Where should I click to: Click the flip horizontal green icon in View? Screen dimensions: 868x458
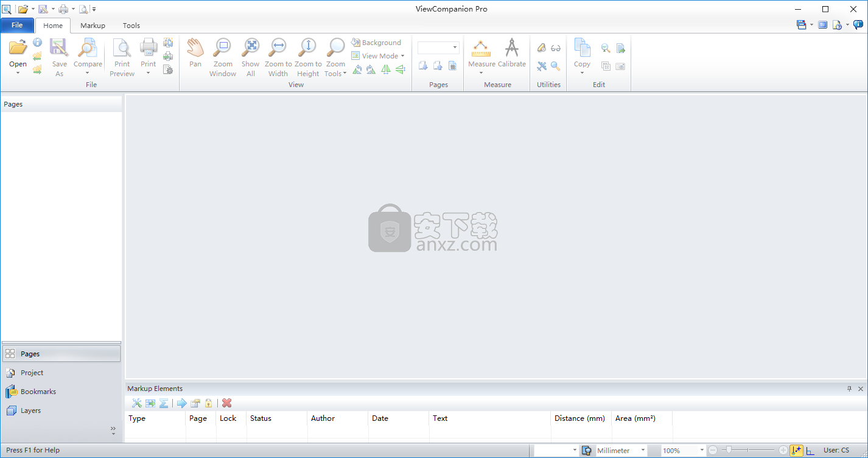385,69
